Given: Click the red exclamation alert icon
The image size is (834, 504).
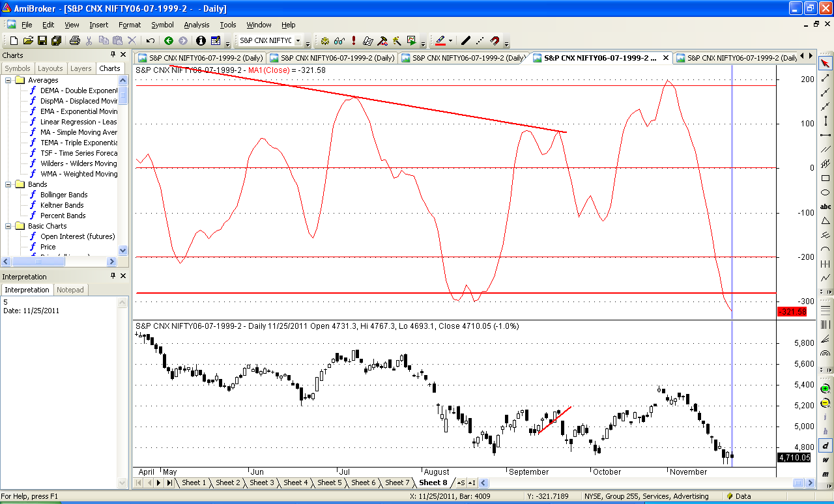Looking at the screenshot, I should tap(353, 40).
